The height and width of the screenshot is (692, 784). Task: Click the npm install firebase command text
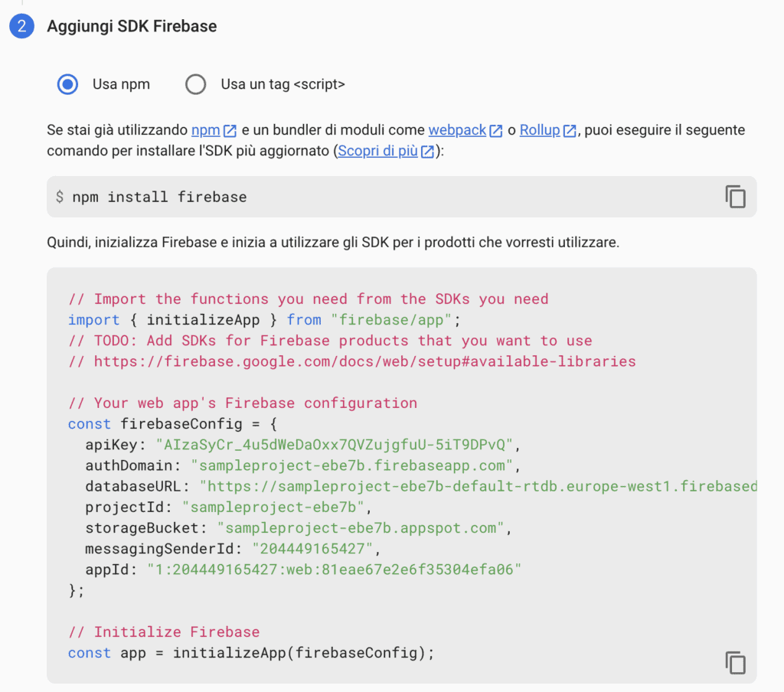pyautogui.click(x=159, y=197)
